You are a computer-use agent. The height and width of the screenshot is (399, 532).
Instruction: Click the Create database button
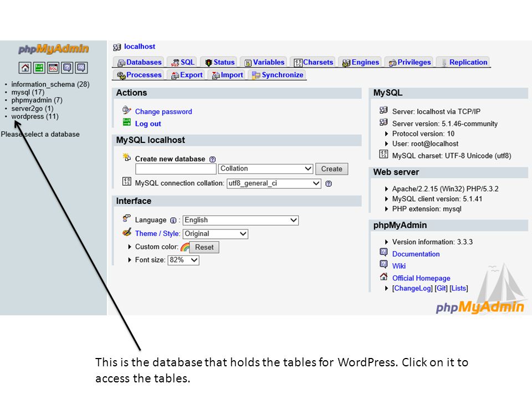pyautogui.click(x=331, y=169)
